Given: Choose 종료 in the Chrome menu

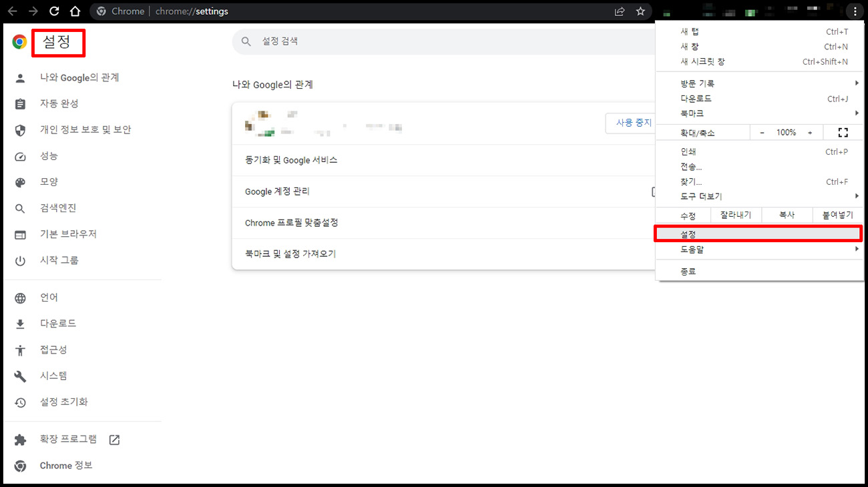Looking at the screenshot, I should (x=760, y=272).
